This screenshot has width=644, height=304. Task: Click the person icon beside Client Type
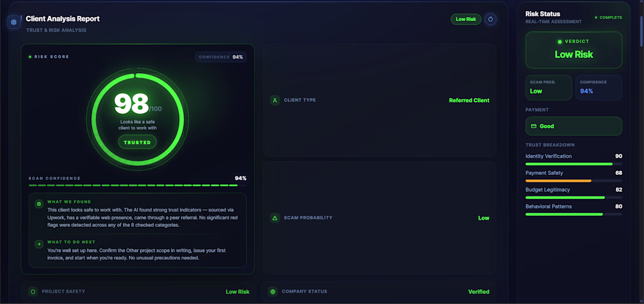point(275,100)
